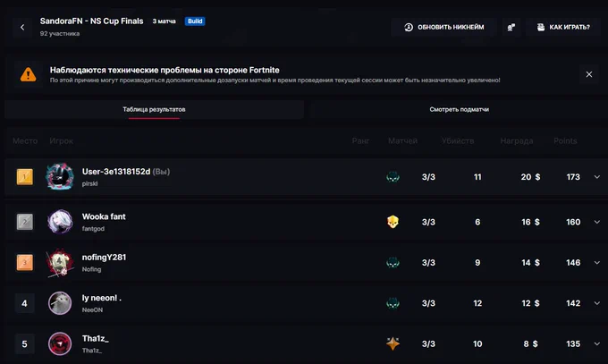The height and width of the screenshot is (364, 608).
Task: Expand Wooka fant's match details chevron
Action: point(596,222)
